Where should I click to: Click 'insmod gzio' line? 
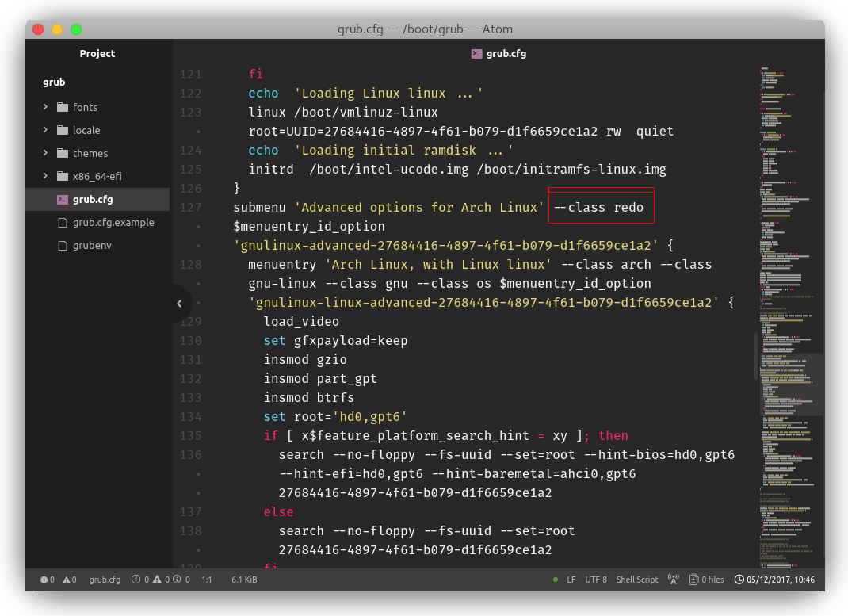click(305, 360)
